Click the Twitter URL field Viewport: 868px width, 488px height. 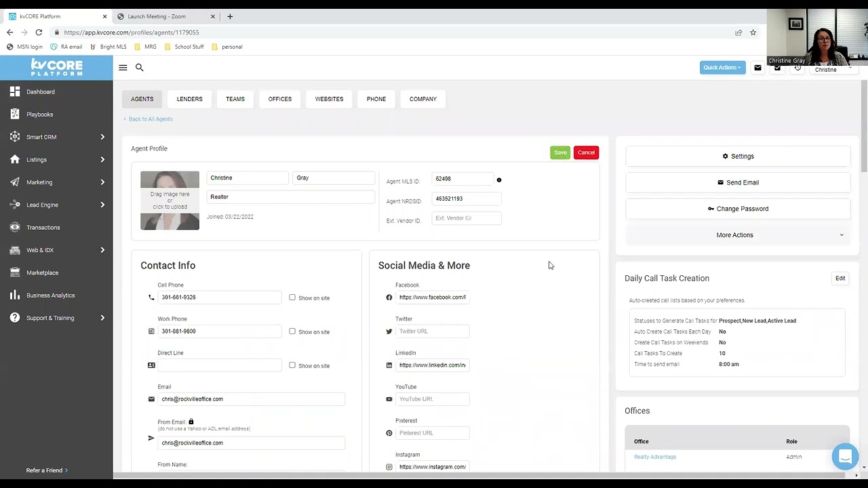(433, 331)
